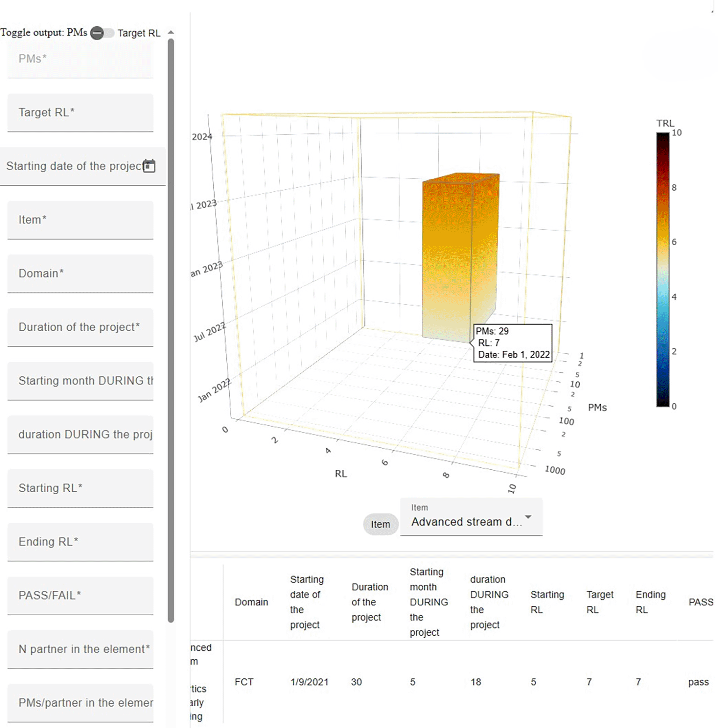The width and height of the screenshot is (718, 728).
Task: Click the Ending RL column header
Action: click(x=650, y=602)
